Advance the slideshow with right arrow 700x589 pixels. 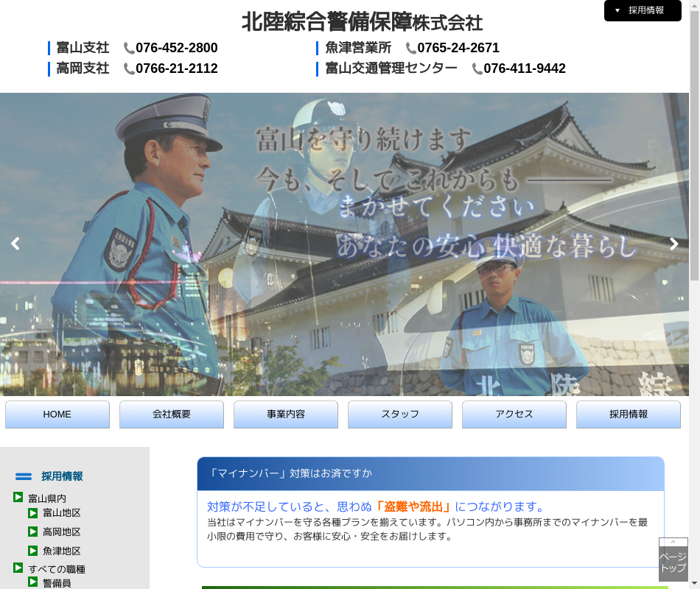pyautogui.click(x=673, y=244)
